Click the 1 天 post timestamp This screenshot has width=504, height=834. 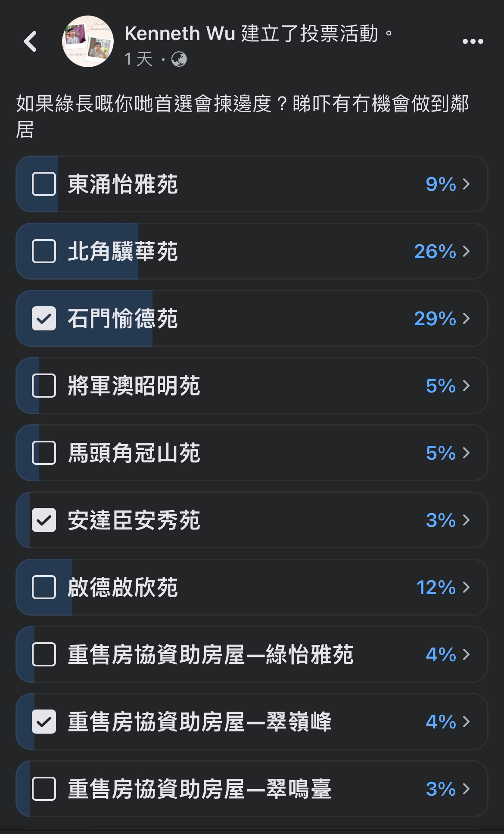click(138, 59)
